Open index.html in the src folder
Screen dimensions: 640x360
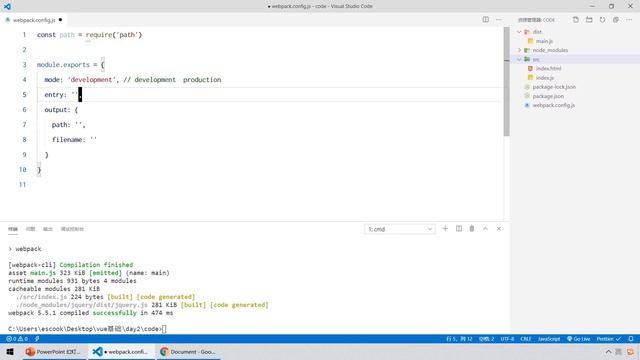548,69
